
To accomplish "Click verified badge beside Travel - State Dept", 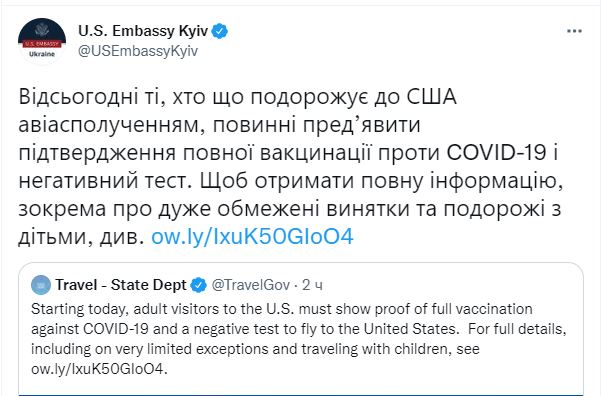I will (x=199, y=285).
